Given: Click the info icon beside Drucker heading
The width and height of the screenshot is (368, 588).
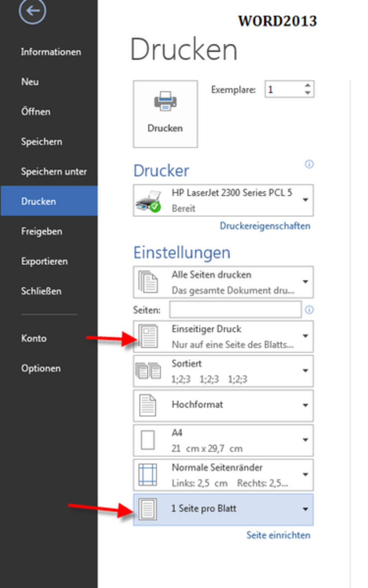Looking at the screenshot, I should 309,164.
